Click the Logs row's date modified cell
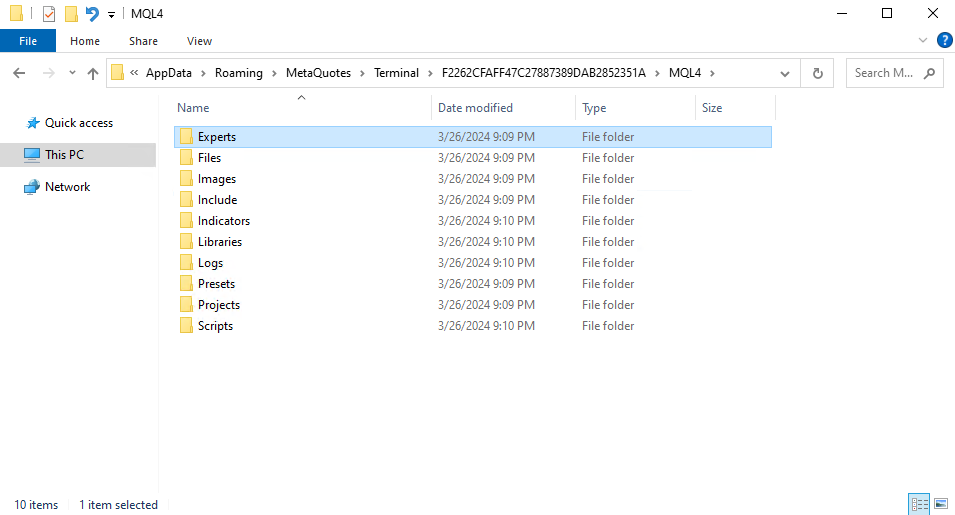The height and width of the screenshot is (515, 955). click(486, 263)
